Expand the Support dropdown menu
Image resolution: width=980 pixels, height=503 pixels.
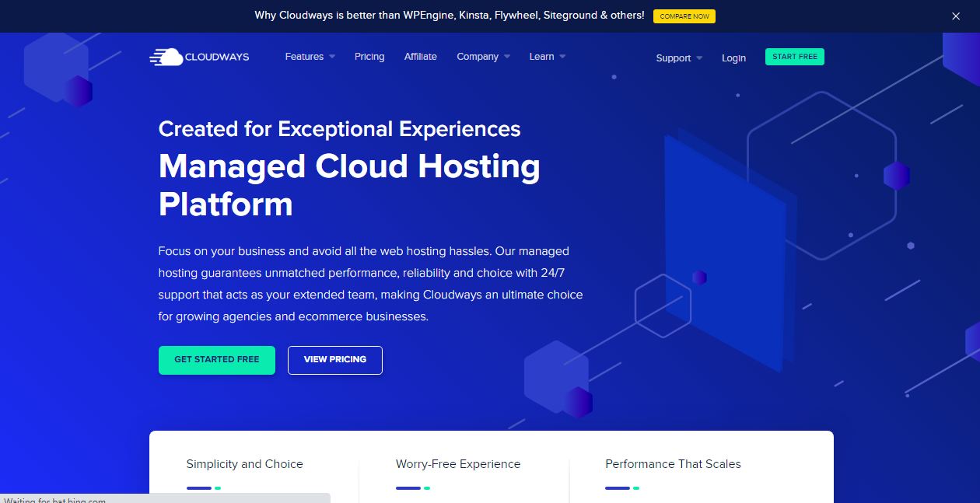point(679,58)
